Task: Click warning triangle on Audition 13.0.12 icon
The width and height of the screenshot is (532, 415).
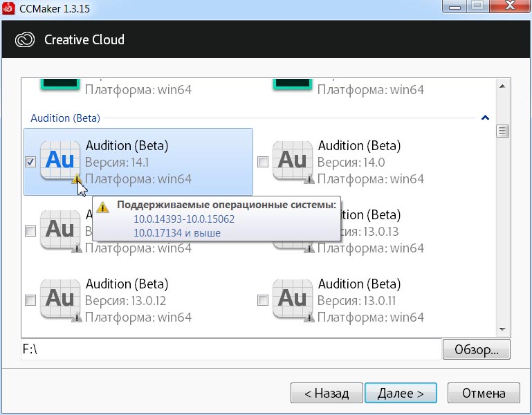Action: 77,317
